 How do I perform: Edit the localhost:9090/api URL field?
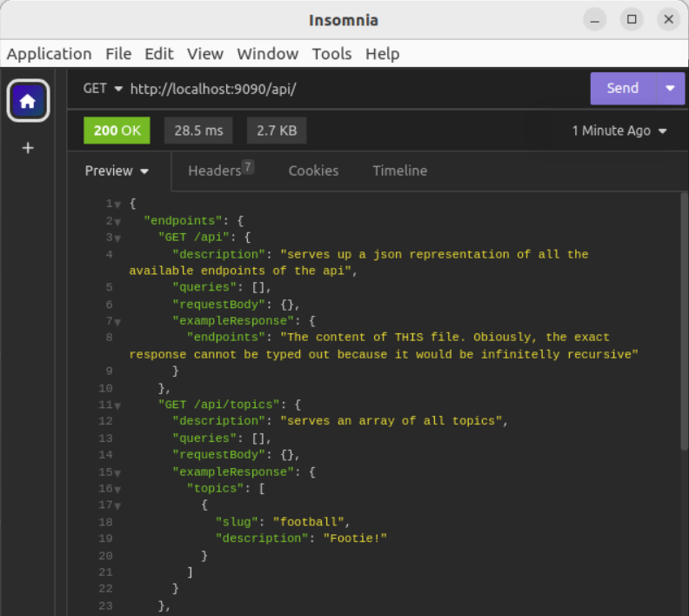tap(213, 89)
